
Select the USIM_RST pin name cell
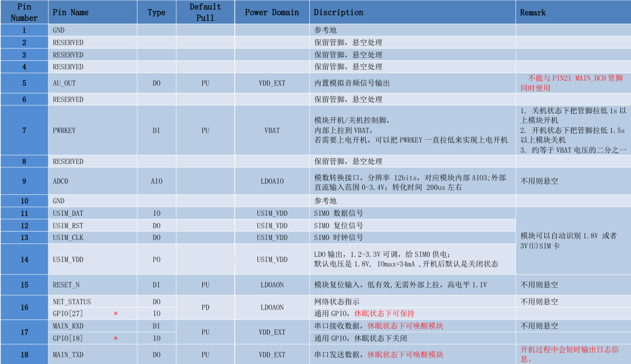(92, 225)
